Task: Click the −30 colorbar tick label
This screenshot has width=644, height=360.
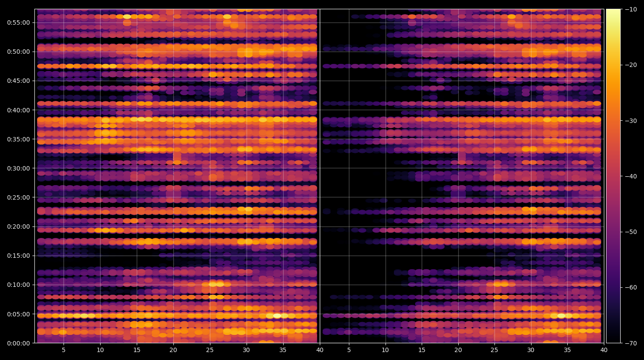Action: point(631,121)
